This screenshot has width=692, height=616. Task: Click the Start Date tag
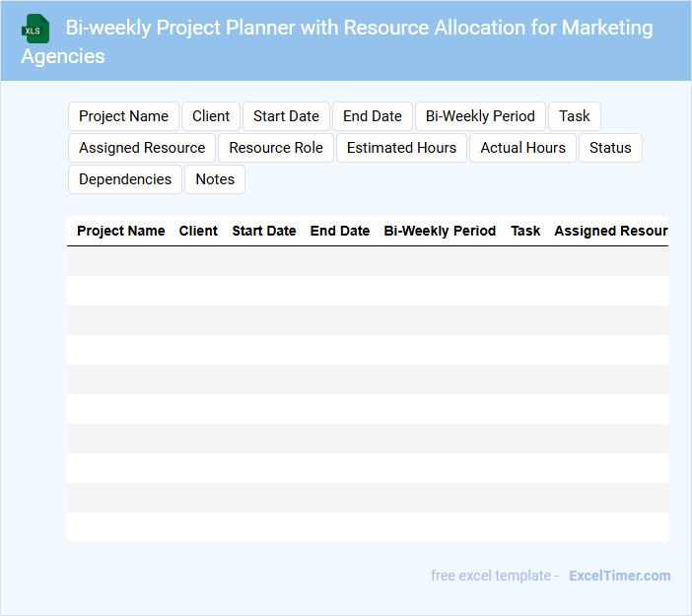pyautogui.click(x=286, y=116)
